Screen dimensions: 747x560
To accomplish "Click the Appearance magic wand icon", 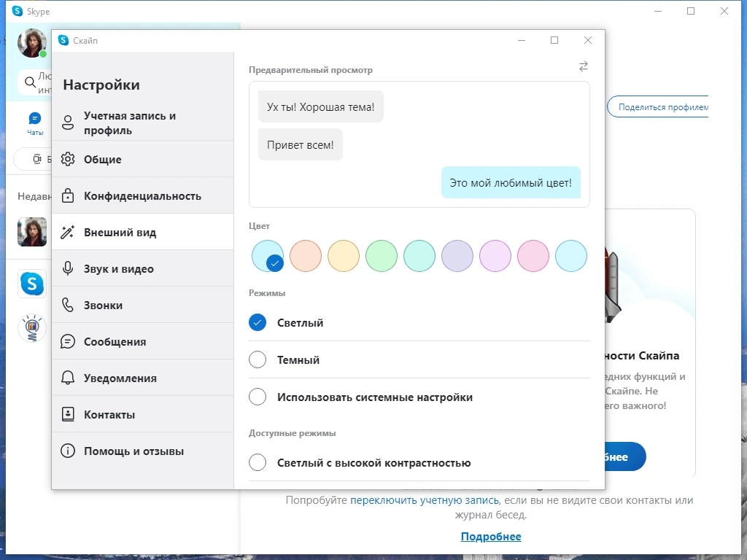I will point(68,233).
